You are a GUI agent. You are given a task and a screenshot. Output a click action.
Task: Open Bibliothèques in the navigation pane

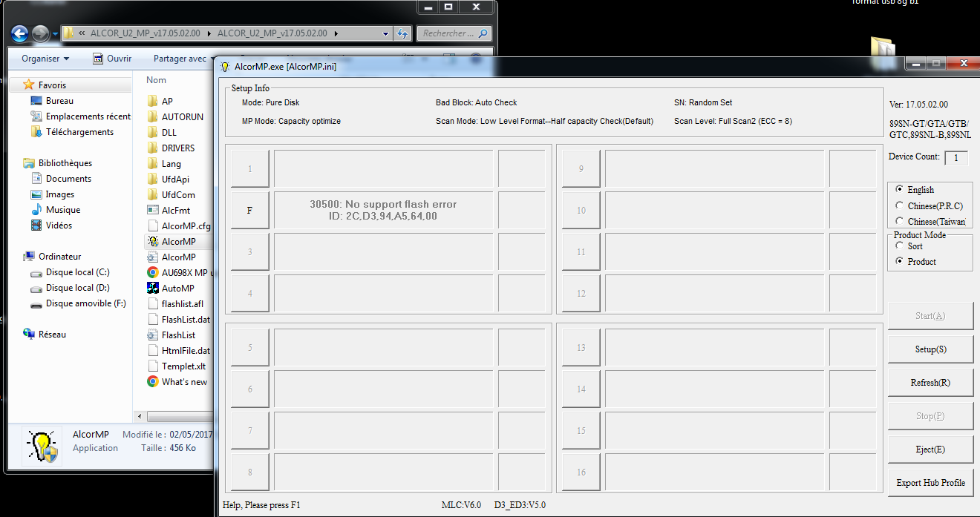point(58,163)
